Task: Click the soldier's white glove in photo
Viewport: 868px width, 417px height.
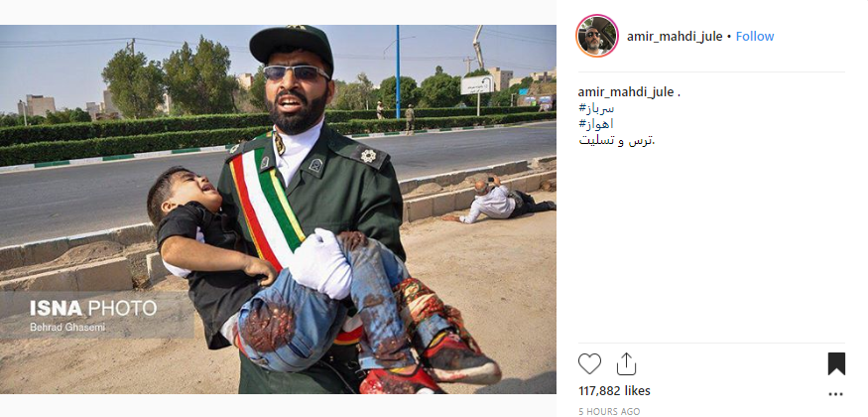Action: click(x=319, y=263)
